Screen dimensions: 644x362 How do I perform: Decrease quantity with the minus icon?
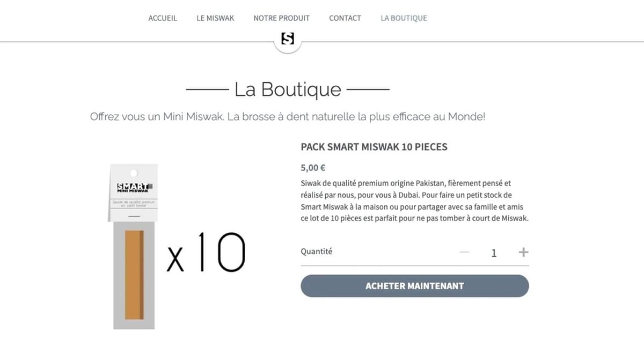(x=465, y=253)
